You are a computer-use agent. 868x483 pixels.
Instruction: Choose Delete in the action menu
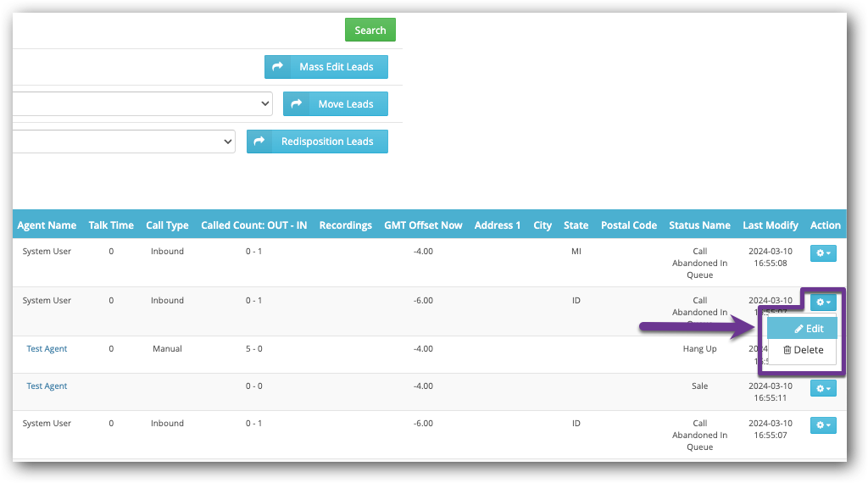pyautogui.click(x=802, y=350)
